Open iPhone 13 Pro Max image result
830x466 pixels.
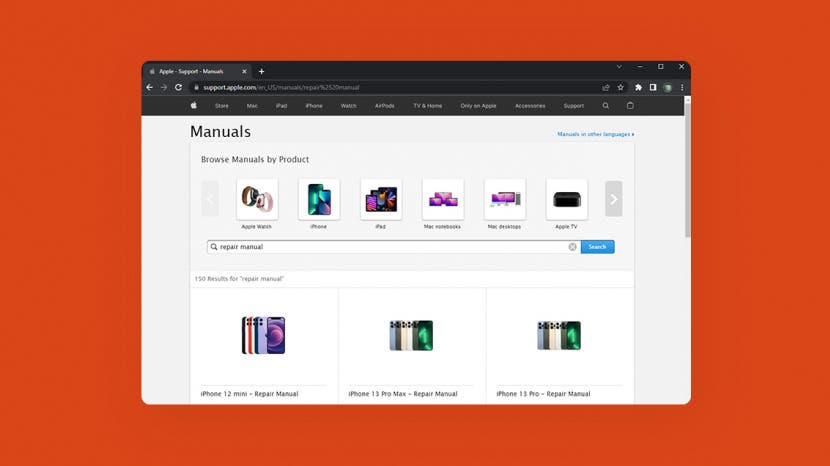tap(411, 335)
